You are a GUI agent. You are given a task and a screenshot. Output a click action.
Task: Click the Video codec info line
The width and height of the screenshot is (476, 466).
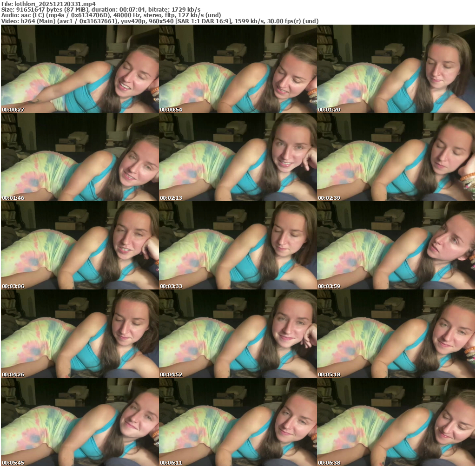(x=160, y=21)
